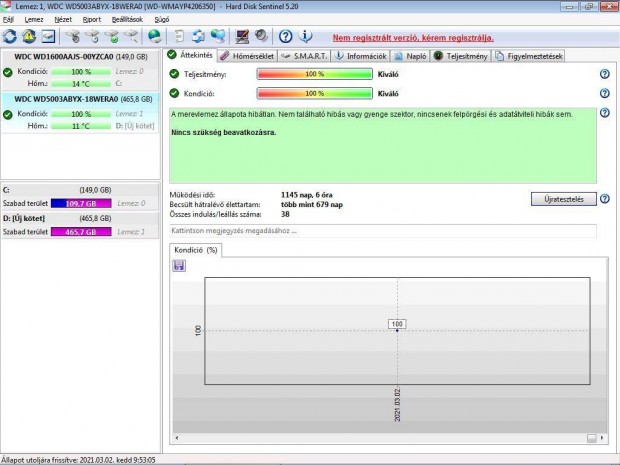
Task: Click the 'Nincs szükség beavatkozásra.' text
Action: 224,132
